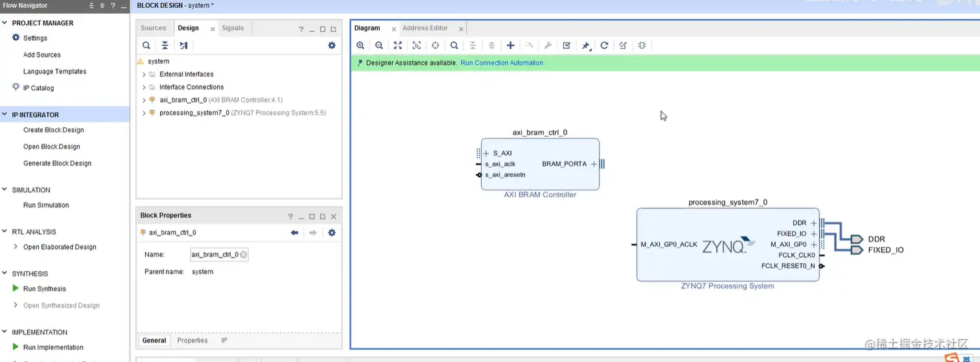Click the chip icon at toolbar end

642,45
